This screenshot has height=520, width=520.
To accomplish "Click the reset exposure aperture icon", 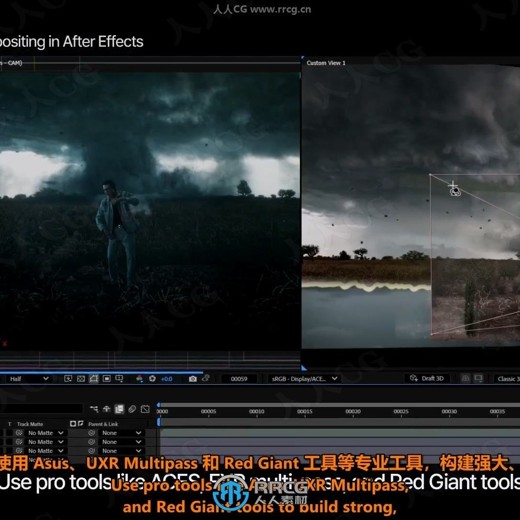I will point(152,379).
